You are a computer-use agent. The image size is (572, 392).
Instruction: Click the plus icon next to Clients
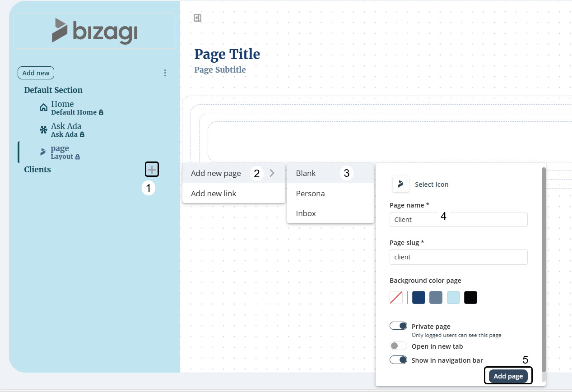pos(152,170)
